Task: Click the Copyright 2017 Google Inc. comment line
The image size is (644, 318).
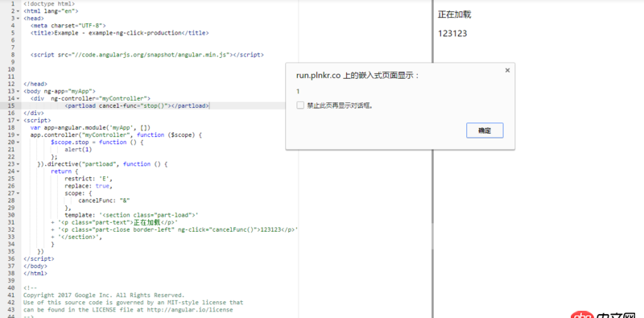Action: click(104, 295)
